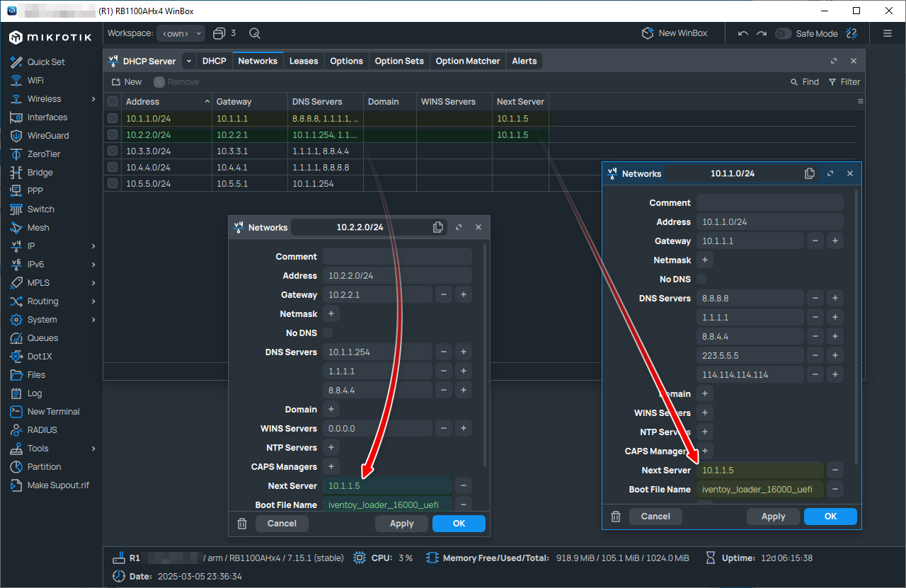Click the redo arrow icon

coord(762,33)
